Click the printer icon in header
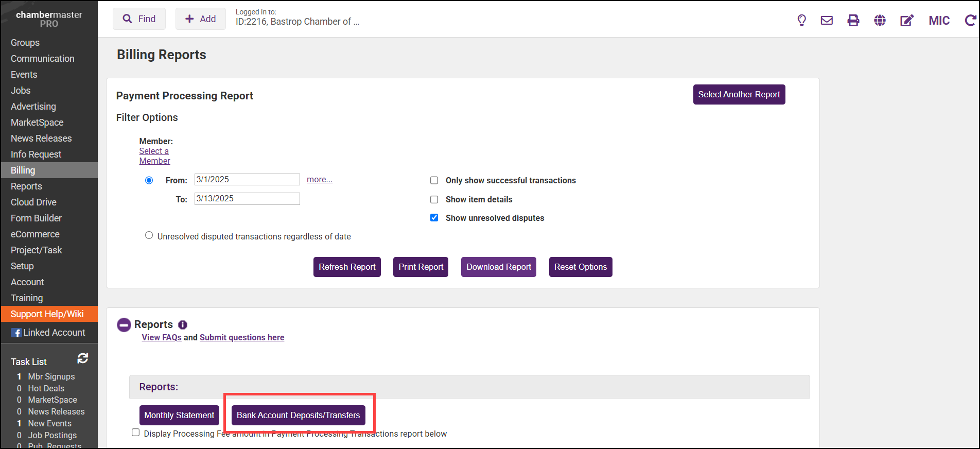 tap(853, 21)
